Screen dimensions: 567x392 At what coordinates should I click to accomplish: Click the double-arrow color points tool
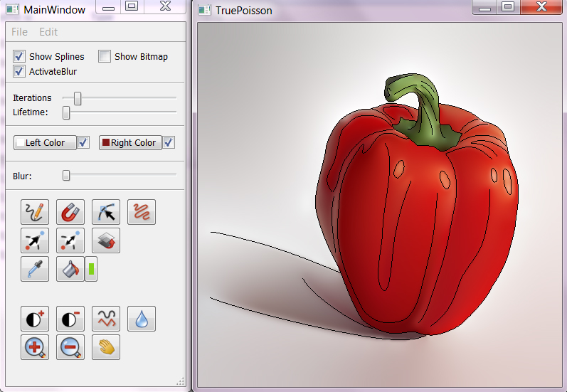pos(70,240)
